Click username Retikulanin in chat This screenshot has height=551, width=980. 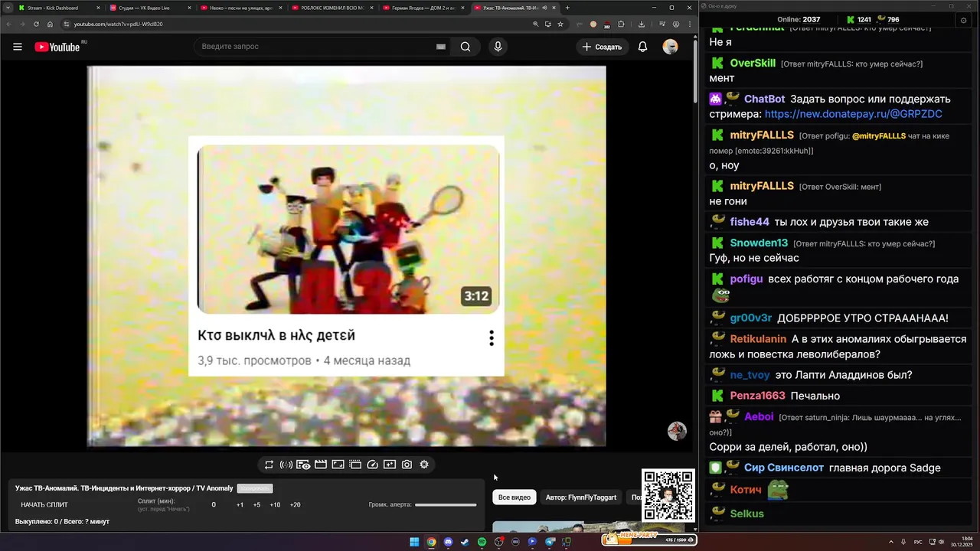click(758, 339)
